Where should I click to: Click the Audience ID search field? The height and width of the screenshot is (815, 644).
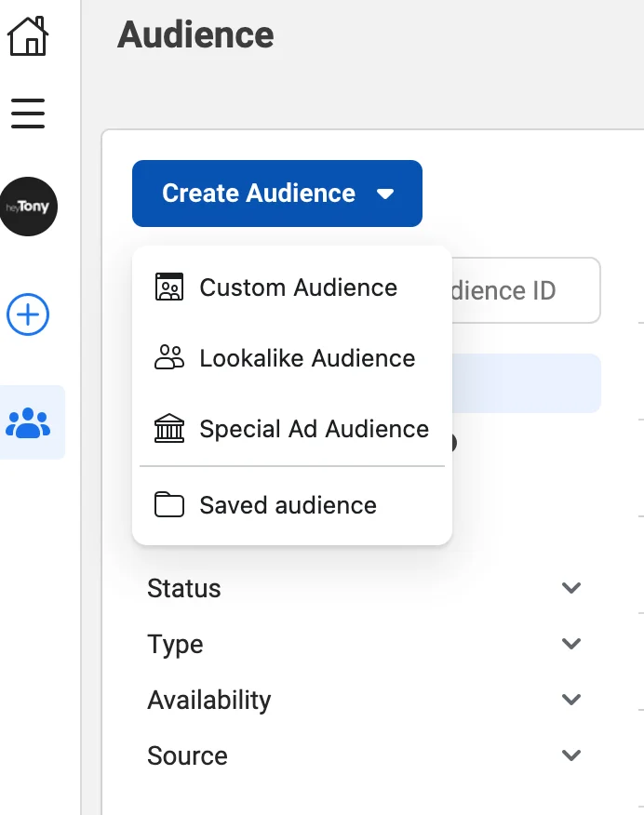[x=526, y=290]
